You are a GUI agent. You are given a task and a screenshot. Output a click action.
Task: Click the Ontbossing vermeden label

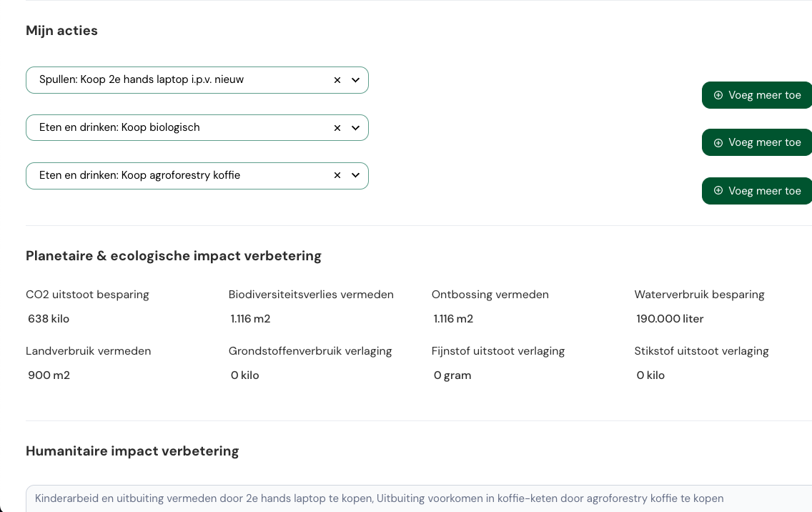(x=490, y=295)
